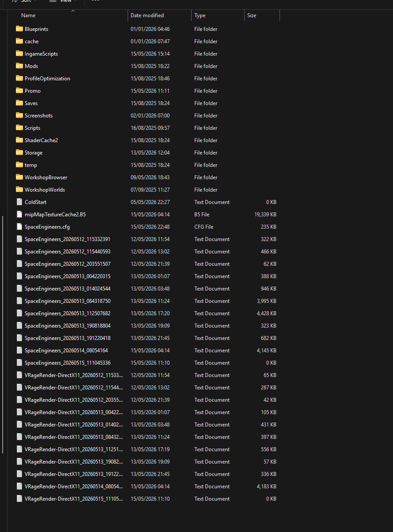Select the mipMapTextureCache2.B5 file name
Viewport: 393px width, 532px height.
55,214
